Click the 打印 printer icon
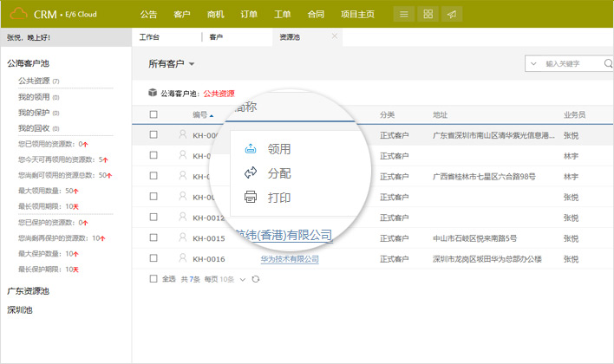This screenshot has width=614, height=364. point(251,198)
